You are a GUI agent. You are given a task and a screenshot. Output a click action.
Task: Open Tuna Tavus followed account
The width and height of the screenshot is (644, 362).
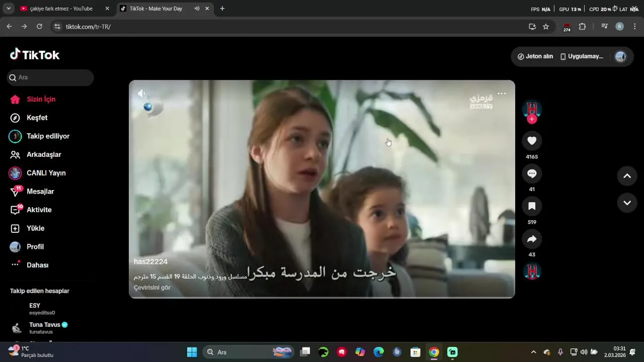[48, 328]
